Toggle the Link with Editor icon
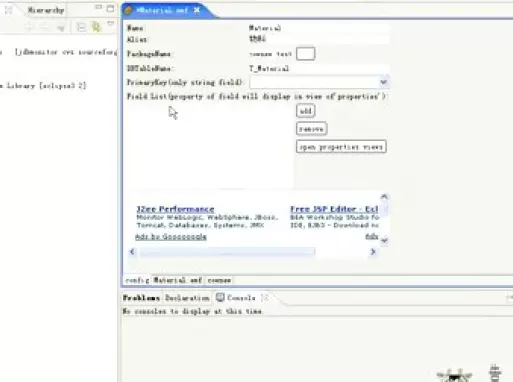This screenshot has height=382, width=513. coord(96,27)
